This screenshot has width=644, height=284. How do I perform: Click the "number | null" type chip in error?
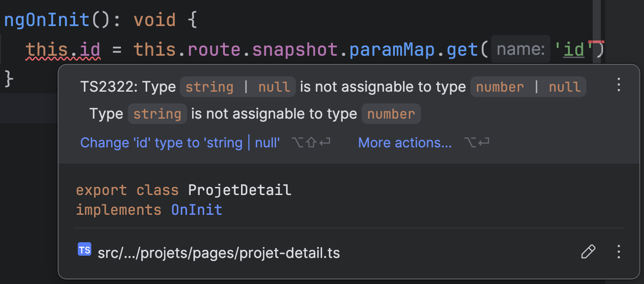[x=528, y=87]
